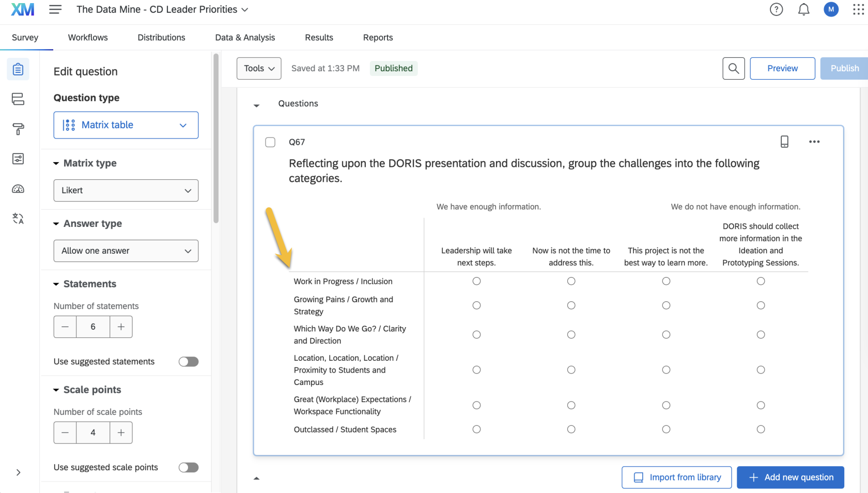Open the Translations icon in the sidebar
This screenshot has width=868, height=493.
(x=18, y=219)
